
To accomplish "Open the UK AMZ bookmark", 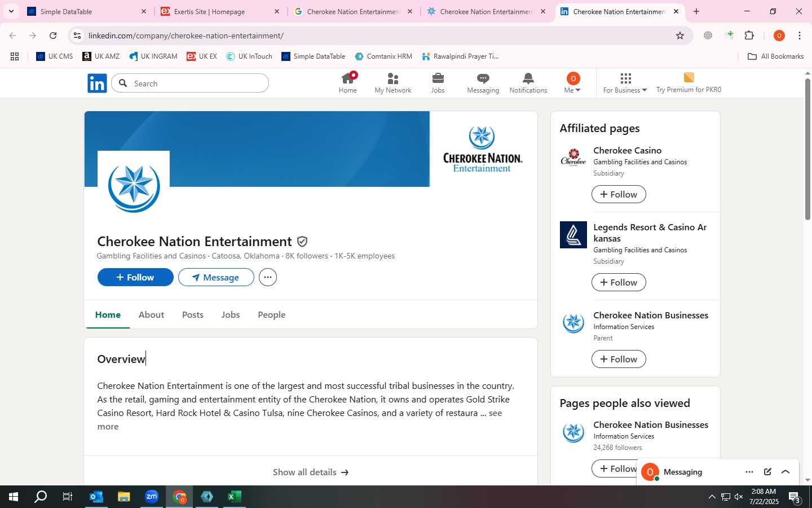I will tap(101, 56).
